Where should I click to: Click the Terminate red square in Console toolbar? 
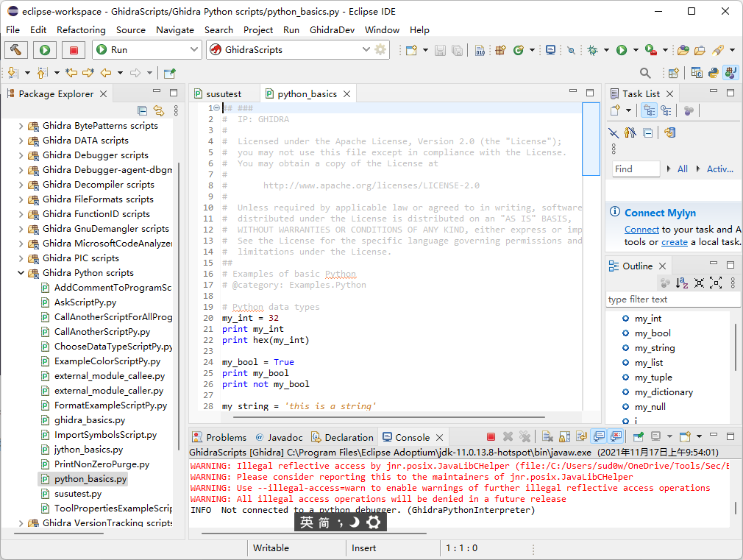pyautogui.click(x=491, y=436)
